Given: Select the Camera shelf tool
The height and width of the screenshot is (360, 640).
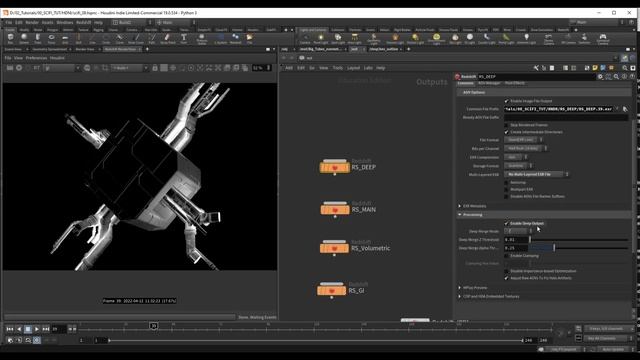Looking at the screenshot, I should click(305, 39).
